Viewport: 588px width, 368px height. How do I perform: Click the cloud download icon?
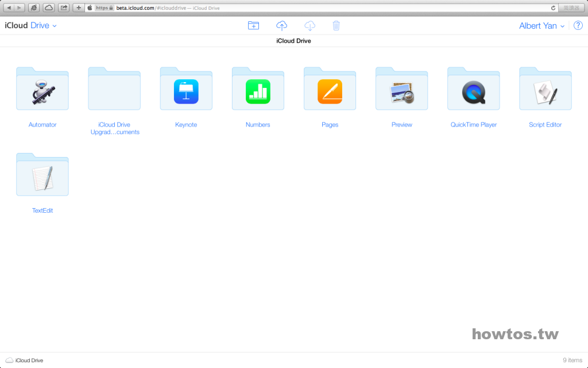tap(310, 25)
